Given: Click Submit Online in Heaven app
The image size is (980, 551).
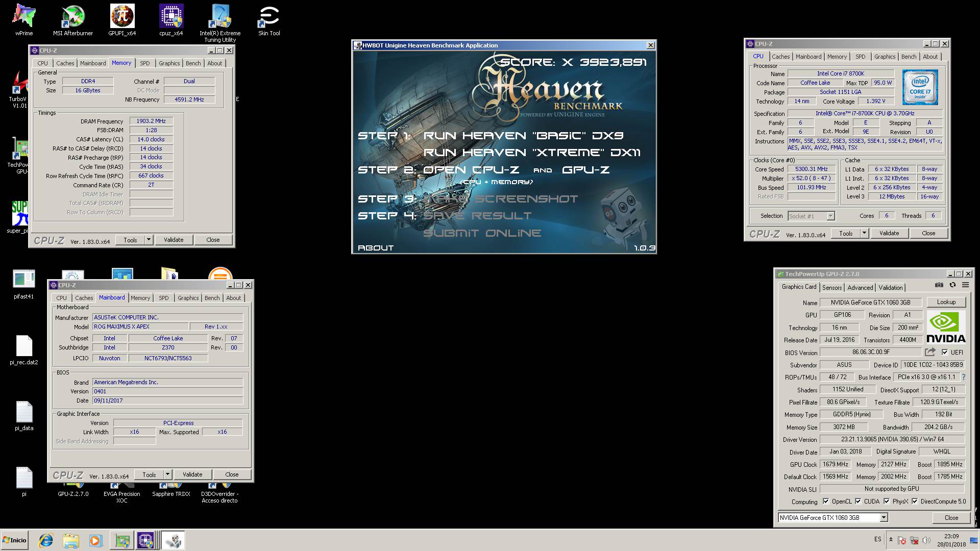Looking at the screenshot, I should (482, 233).
